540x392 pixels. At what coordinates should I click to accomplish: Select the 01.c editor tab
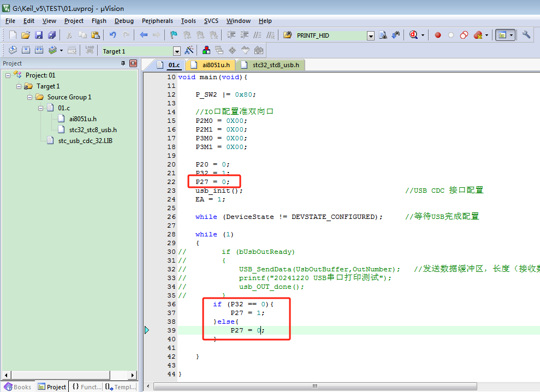tap(168, 65)
